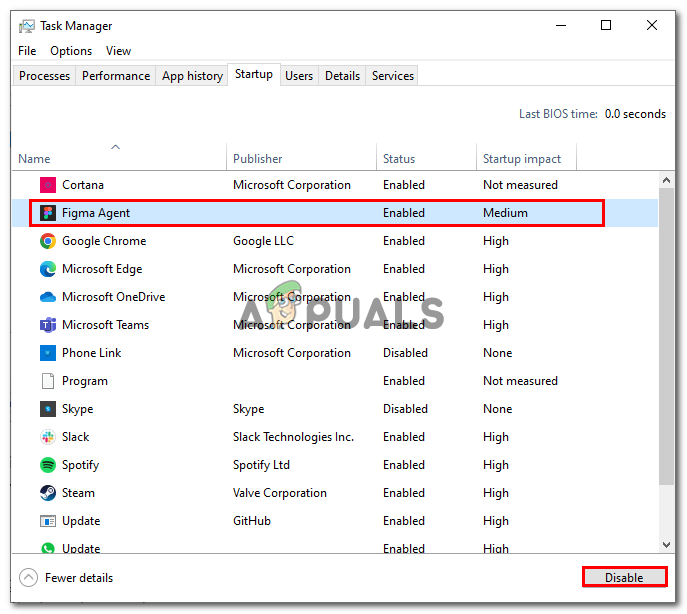687x614 pixels.
Task: Select the Microsoft OneDrive row name
Action: (x=113, y=297)
